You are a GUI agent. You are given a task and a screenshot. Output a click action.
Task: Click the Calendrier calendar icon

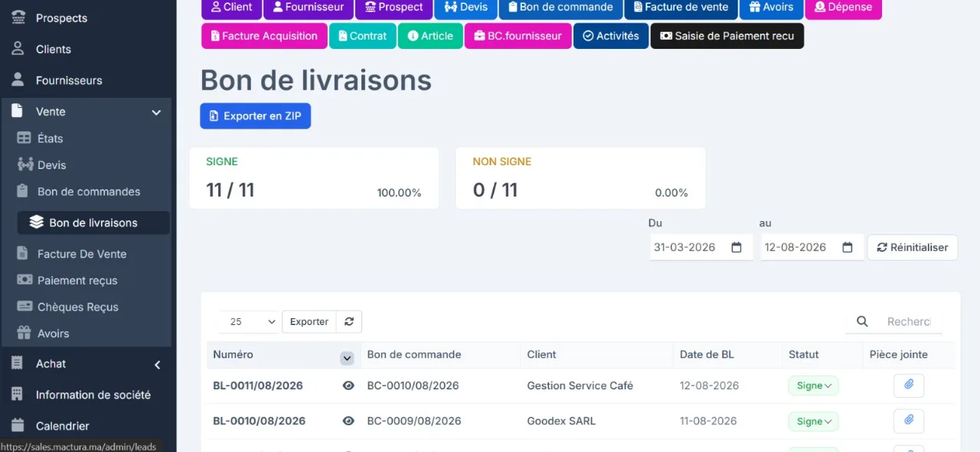pyautogui.click(x=17, y=426)
